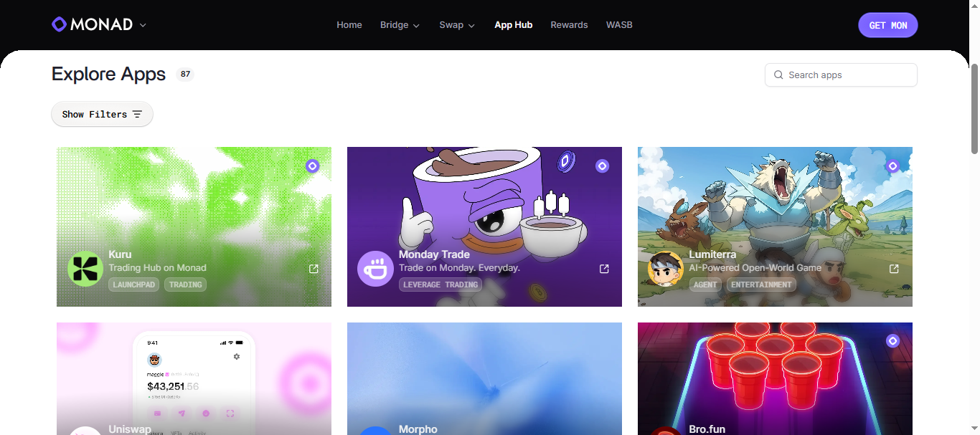Focus the Search apps field

(841, 75)
